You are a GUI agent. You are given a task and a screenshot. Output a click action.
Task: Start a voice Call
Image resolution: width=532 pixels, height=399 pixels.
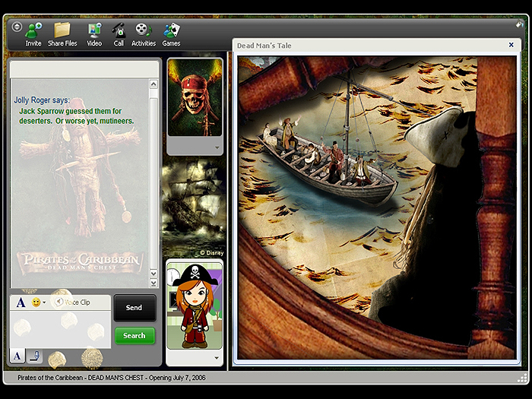[x=119, y=35]
